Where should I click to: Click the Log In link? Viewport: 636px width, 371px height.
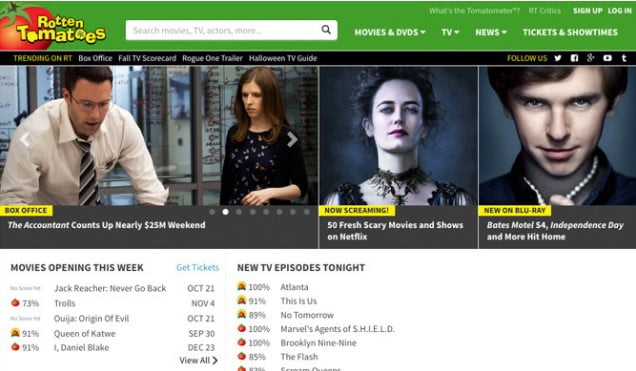tap(619, 11)
